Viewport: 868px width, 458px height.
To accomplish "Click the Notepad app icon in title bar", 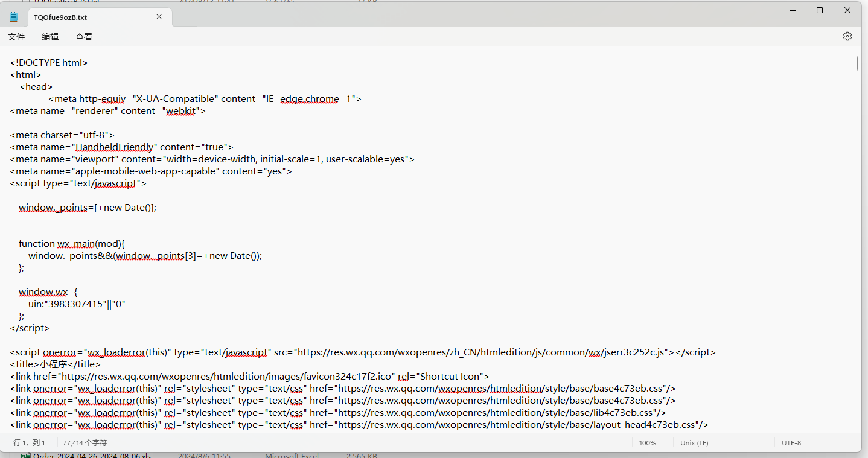I will pos(14,17).
